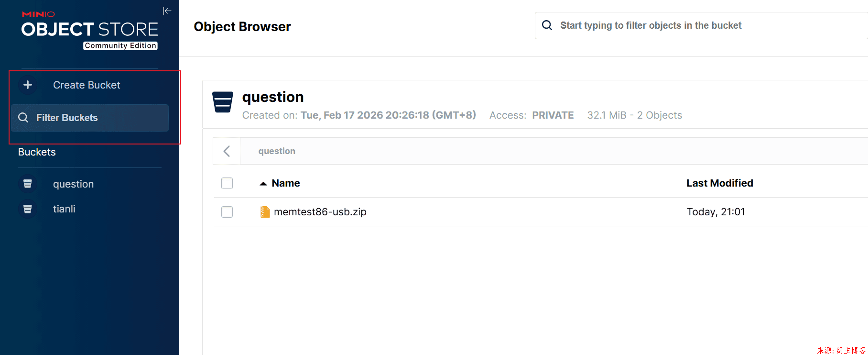
Task: Open the question bucket in sidebar
Action: [73, 184]
